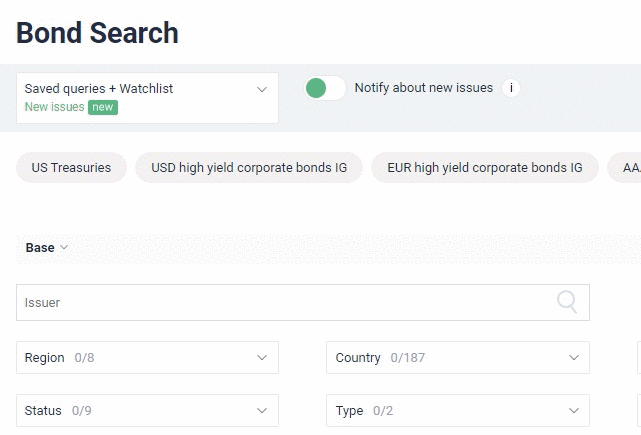This screenshot has width=641, height=435.
Task: Click the small chevron next to Base
Action: pyautogui.click(x=64, y=248)
